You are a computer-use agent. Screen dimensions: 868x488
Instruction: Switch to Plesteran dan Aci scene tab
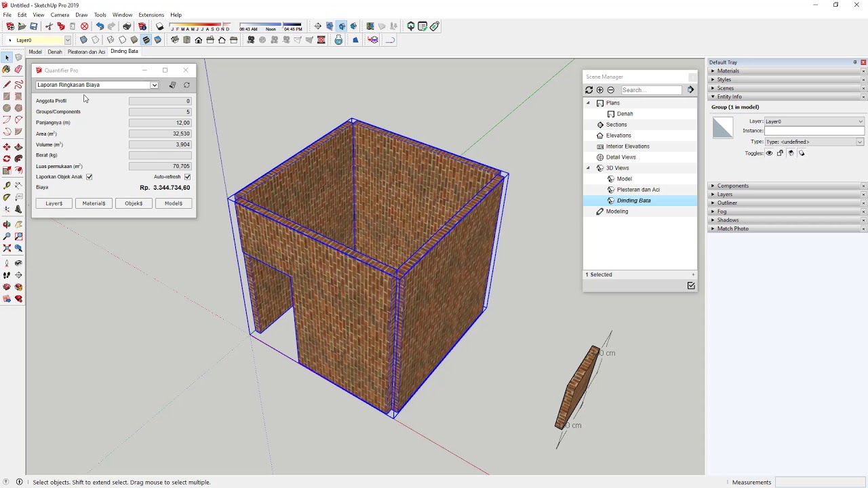[86, 52]
